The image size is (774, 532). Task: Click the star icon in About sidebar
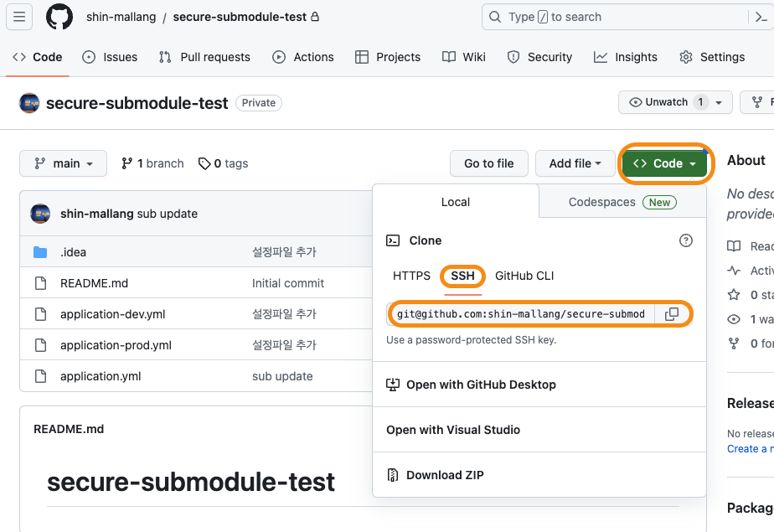click(x=734, y=295)
